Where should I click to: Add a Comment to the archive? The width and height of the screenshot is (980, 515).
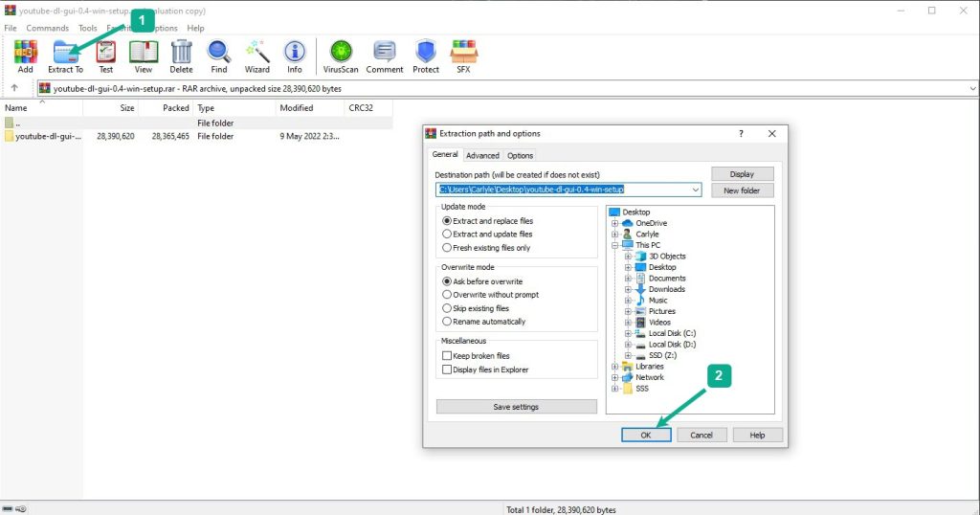pyautogui.click(x=385, y=56)
